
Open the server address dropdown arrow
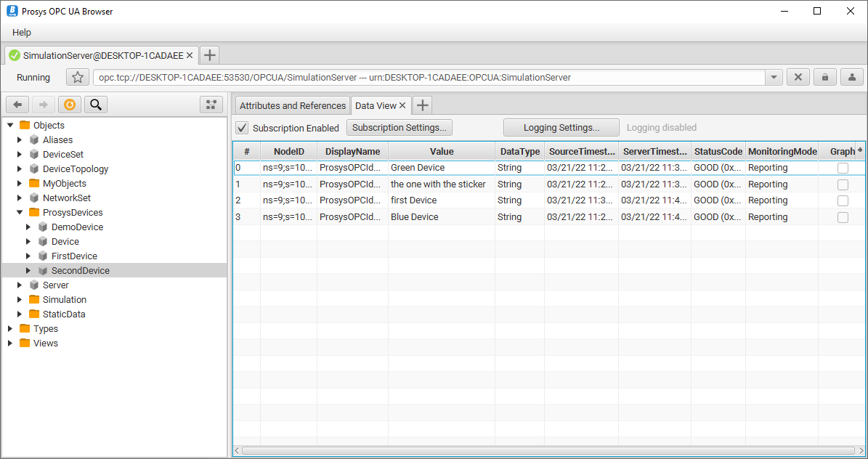pyautogui.click(x=774, y=78)
